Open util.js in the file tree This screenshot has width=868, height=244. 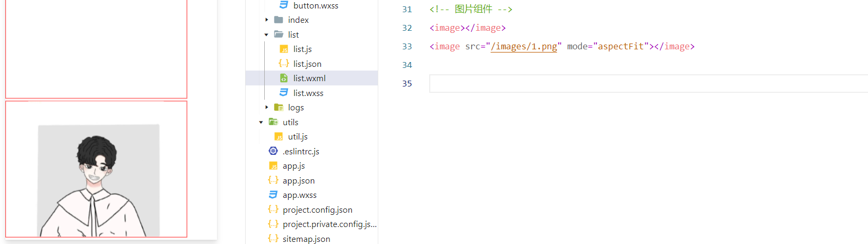[x=298, y=137]
